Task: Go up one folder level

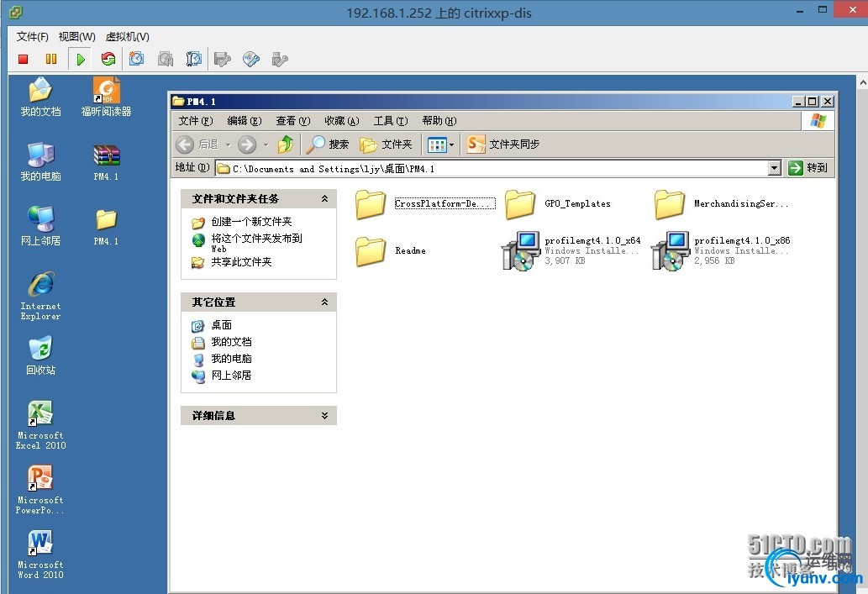Action: click(x=286, y=145)
